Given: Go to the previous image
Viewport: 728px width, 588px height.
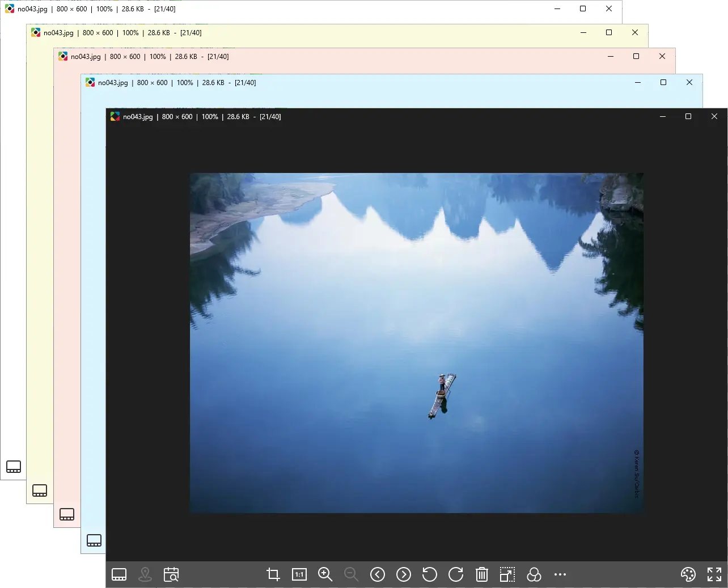Looking at the screenshot, I should click(378, 574).
